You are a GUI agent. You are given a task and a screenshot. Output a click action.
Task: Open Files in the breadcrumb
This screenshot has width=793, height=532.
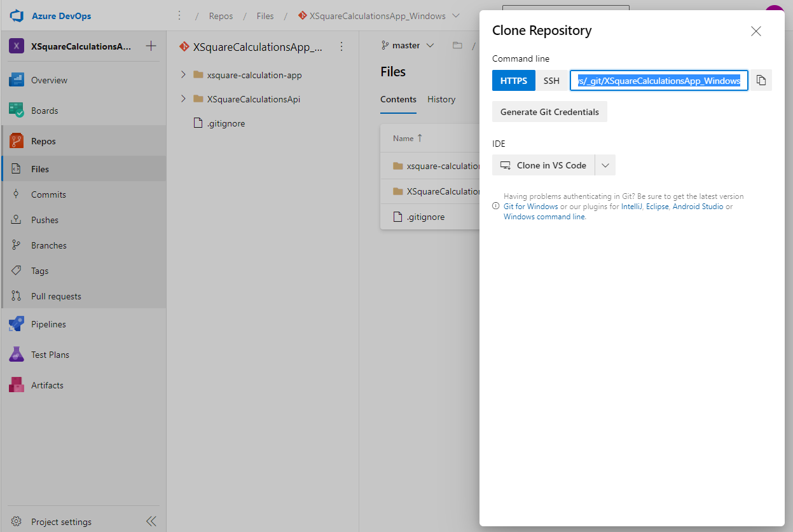[x=265, y=16]
